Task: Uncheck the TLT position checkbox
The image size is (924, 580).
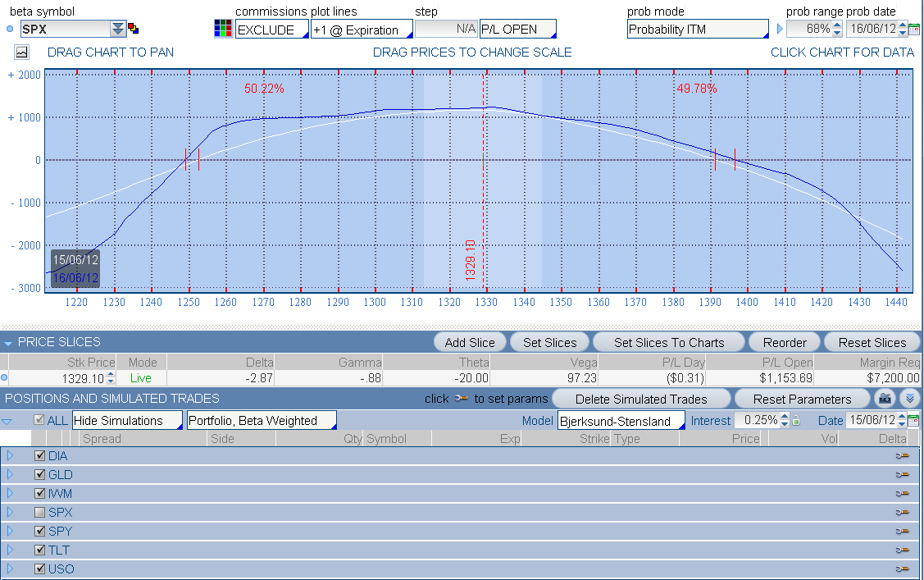Action: pos(40,550)
